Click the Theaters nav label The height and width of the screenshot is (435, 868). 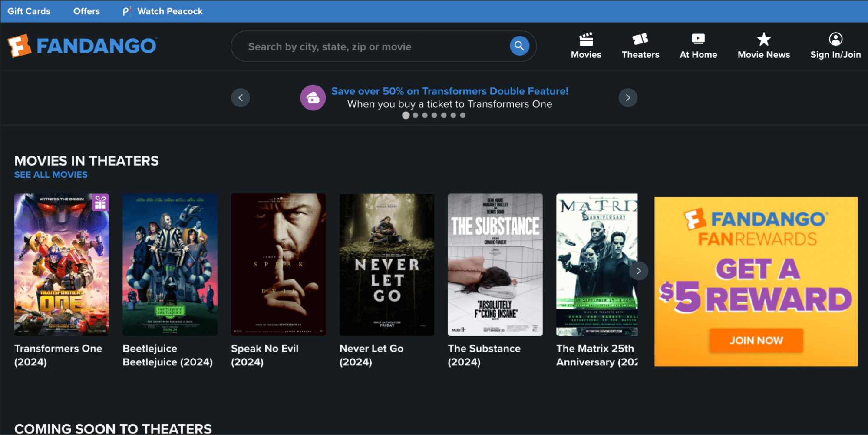(x=640, y=55)
